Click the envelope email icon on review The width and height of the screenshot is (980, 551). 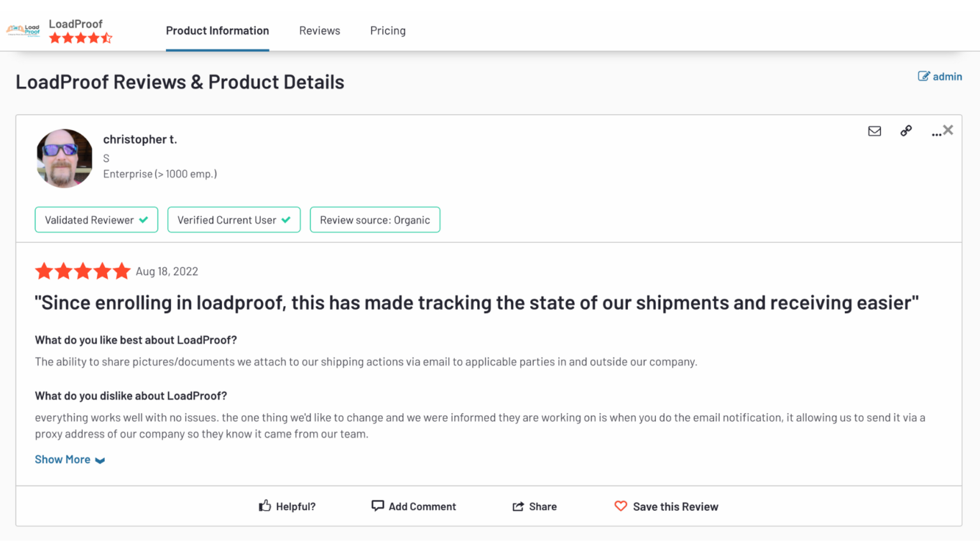(875, 131)
